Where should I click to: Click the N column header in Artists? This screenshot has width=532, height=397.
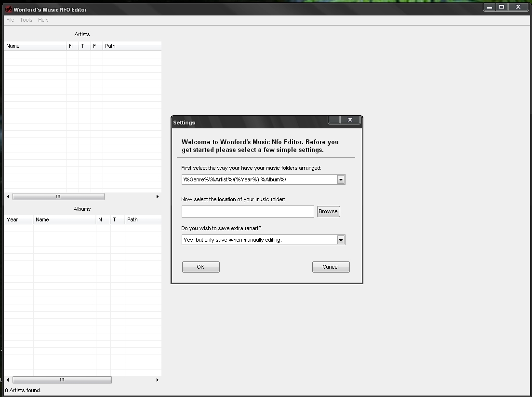73,46
